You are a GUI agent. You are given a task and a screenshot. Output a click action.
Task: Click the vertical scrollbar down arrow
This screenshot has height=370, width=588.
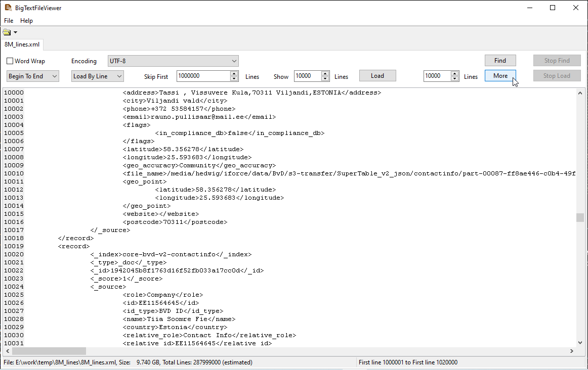[580, 343]
